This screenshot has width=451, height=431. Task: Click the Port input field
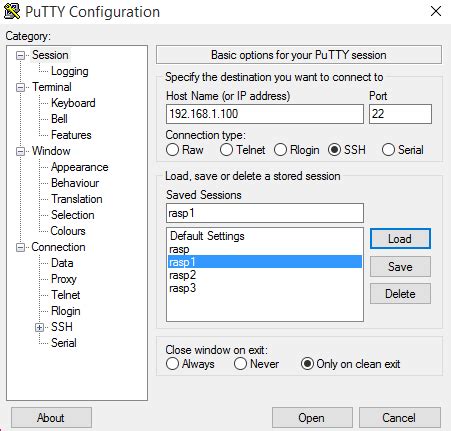(x=400, y=114)
